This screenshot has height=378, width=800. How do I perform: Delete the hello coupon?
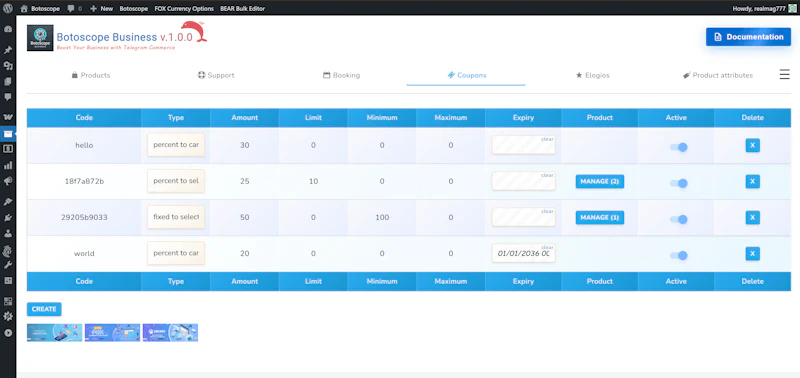pos(752,145)
